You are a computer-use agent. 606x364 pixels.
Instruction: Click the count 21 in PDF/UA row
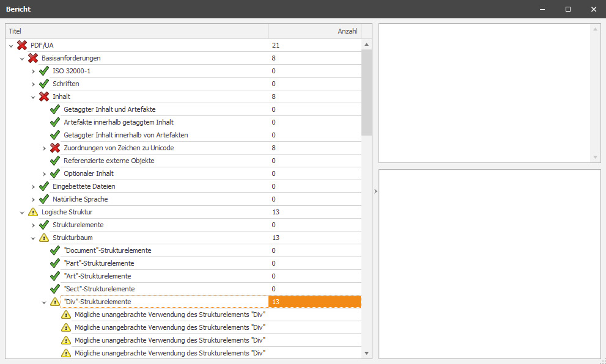[x=276, y=46]
